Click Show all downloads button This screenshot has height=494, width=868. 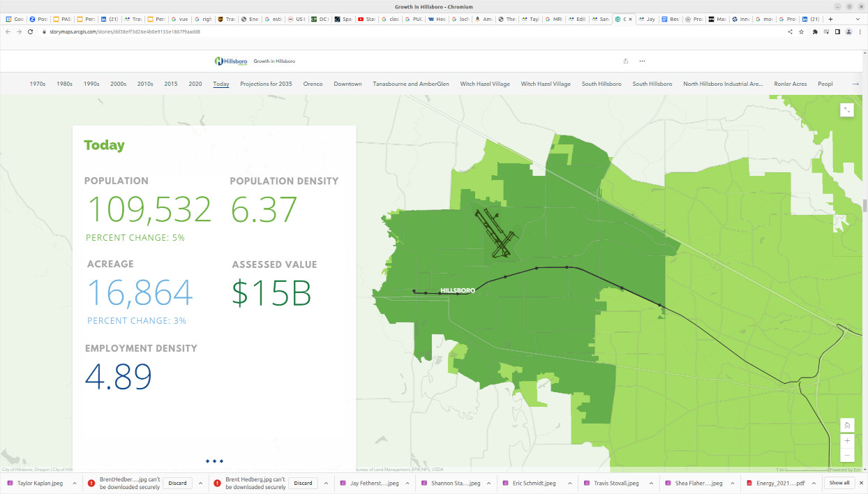(x=839, y=483)
